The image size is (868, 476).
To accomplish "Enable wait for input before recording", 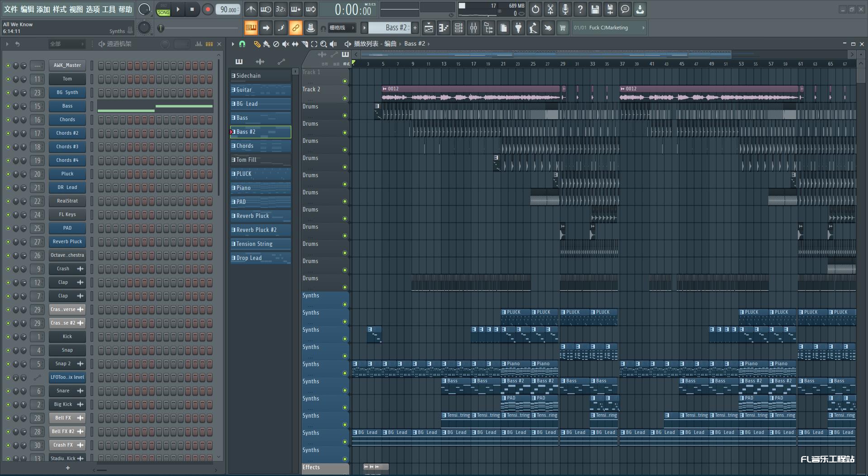I will coord(266,9).
